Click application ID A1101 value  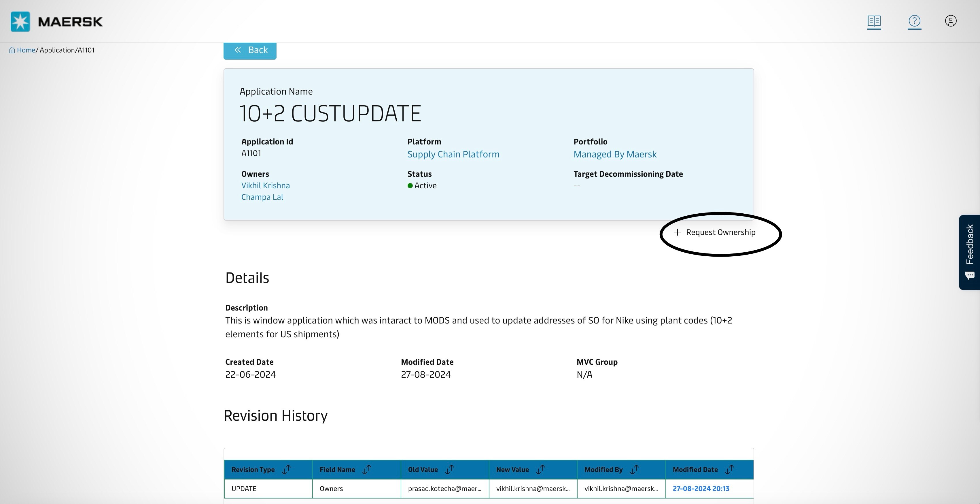coord(251,153)
